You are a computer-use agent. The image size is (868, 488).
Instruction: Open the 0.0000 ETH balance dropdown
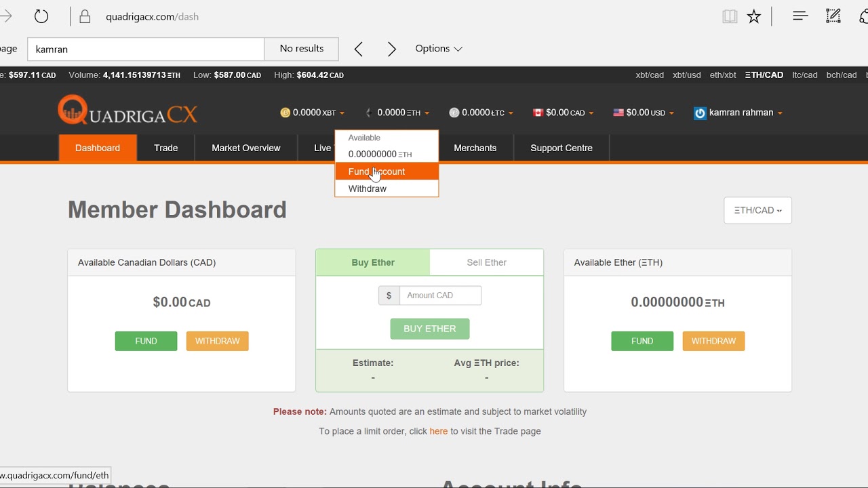click(x=398, y=113)
